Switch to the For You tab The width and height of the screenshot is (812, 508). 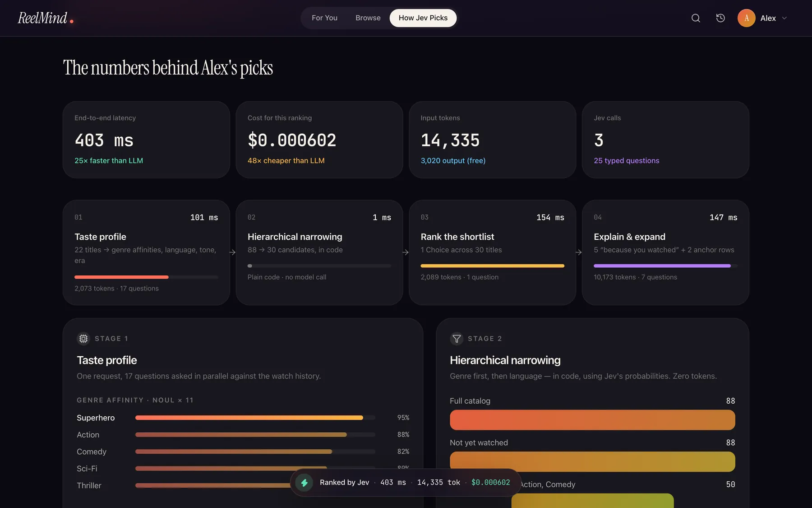(x=324, y=18)
